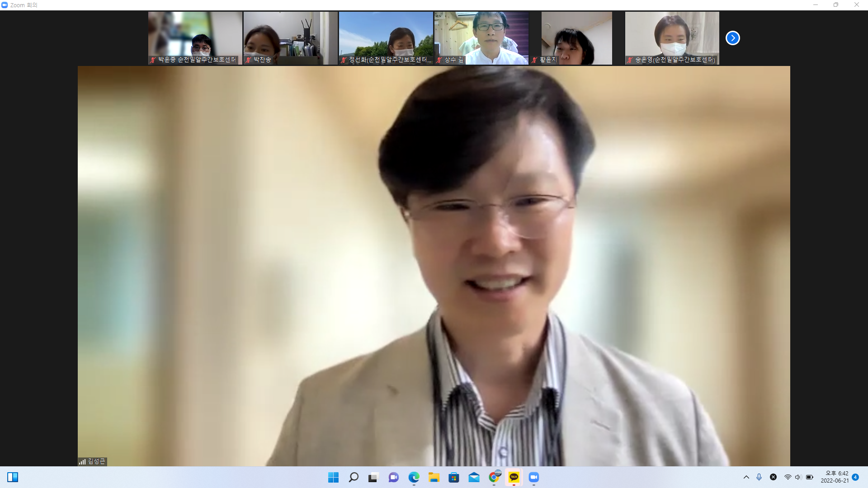Screen dimensions: 868x488
Task: Select 상수 김 participant video thumbnail
Action: coord(481,38)
